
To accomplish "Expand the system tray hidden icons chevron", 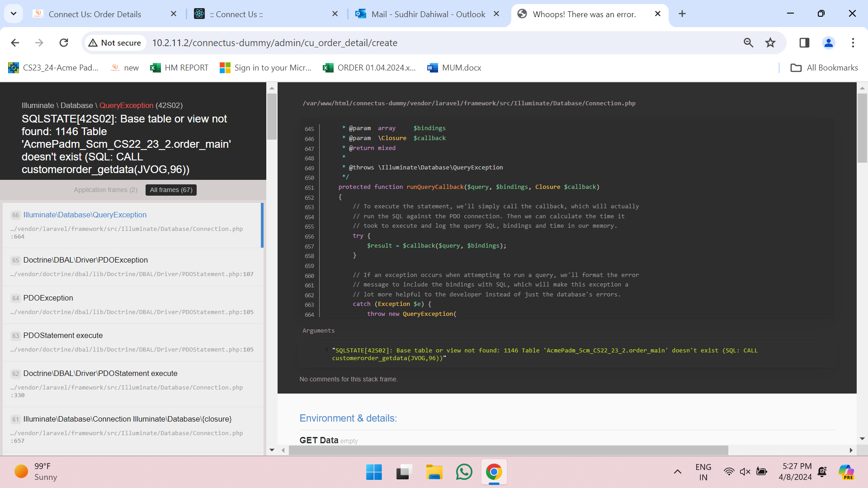I will pos(677,472).
